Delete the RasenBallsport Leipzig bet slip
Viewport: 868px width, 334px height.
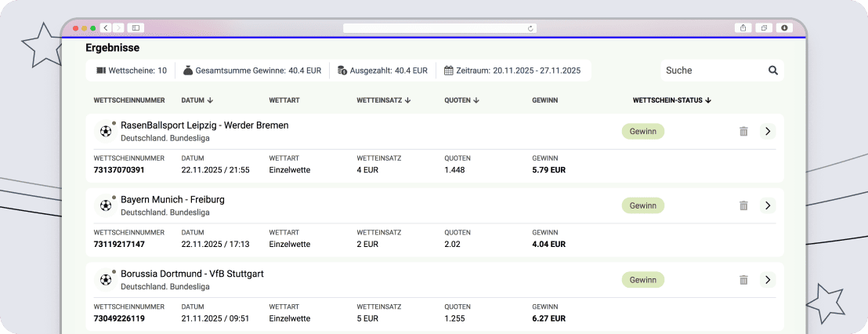point(743,131)
